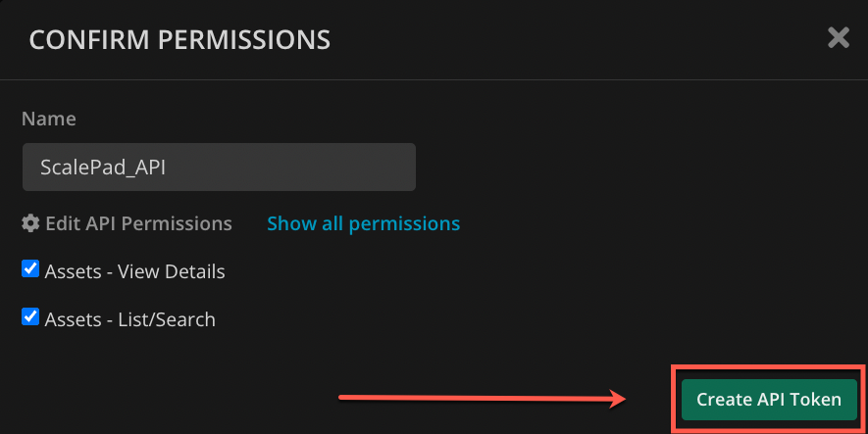Toggle the View Details permission off
The height and width of the screenshot is (434, 868).
[x=30, y=269]
